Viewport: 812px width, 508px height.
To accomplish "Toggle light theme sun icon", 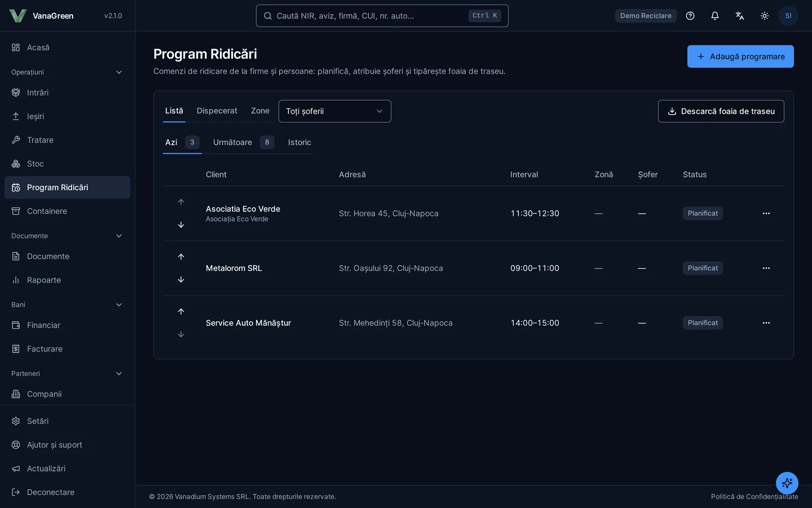I will pos(765,16).
